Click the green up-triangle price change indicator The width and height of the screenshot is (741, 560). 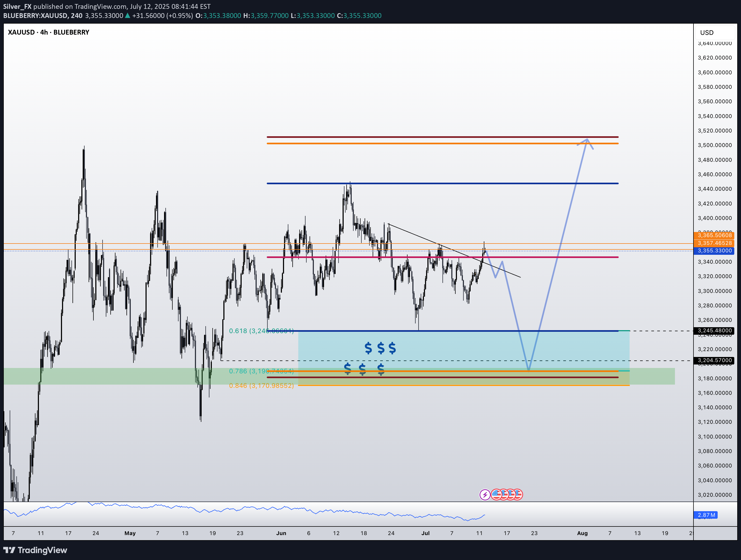(x=127, y=15)
